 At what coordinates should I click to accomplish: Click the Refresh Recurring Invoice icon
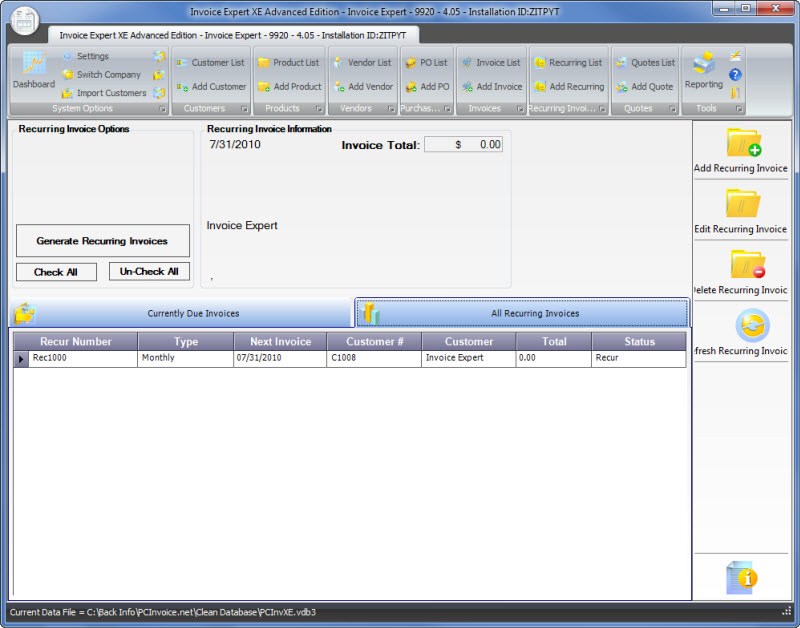pyautogui.click(x=752, y=325)
